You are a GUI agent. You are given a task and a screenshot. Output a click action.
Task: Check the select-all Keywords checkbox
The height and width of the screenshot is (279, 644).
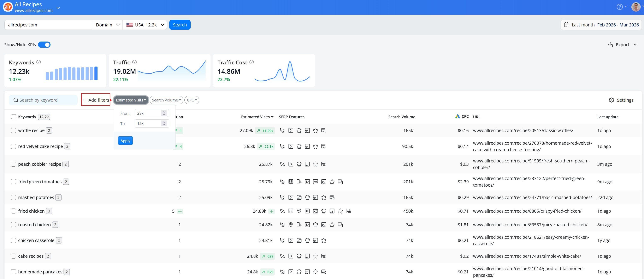pyautogui.click(x=14, y=117)
